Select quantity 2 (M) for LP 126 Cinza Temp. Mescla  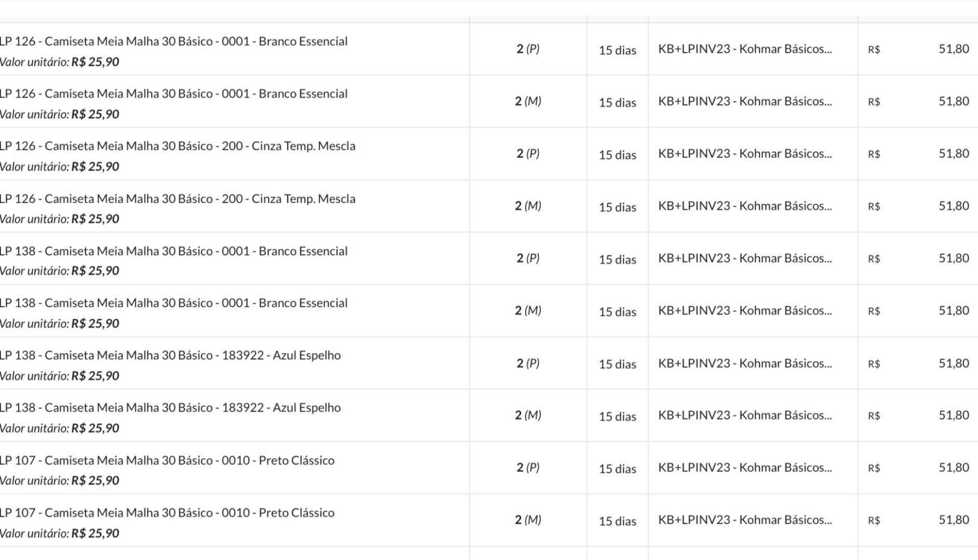(528, 206)
